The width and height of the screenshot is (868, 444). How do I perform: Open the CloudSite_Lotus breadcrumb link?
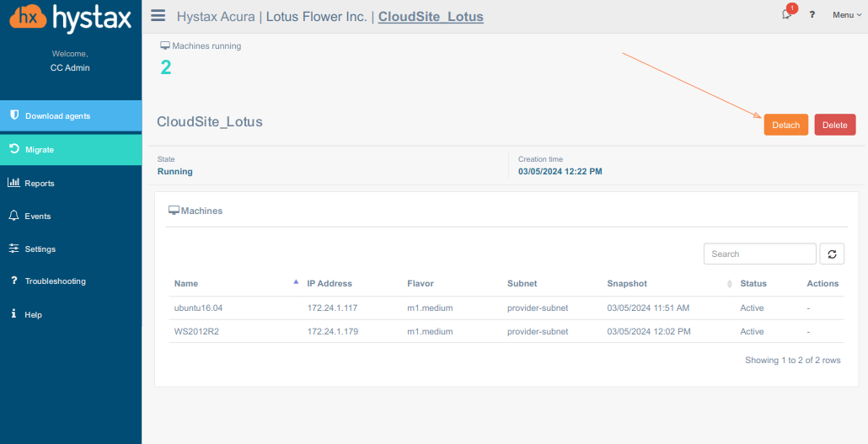tap(431, 16)
